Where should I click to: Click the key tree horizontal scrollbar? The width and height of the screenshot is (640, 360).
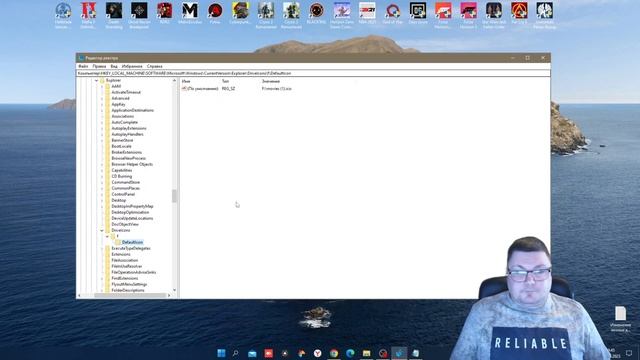point(129,295)
